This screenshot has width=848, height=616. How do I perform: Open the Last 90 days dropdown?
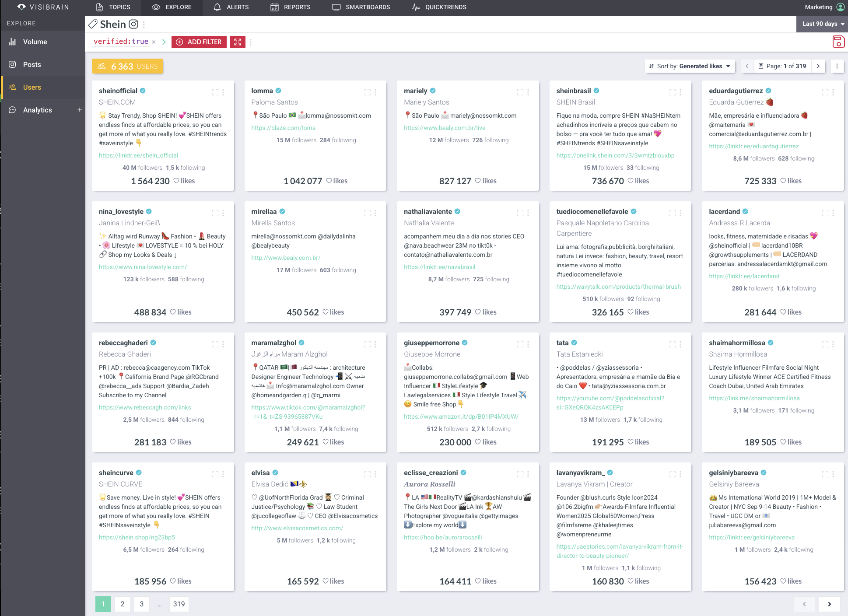coord(823,24)
